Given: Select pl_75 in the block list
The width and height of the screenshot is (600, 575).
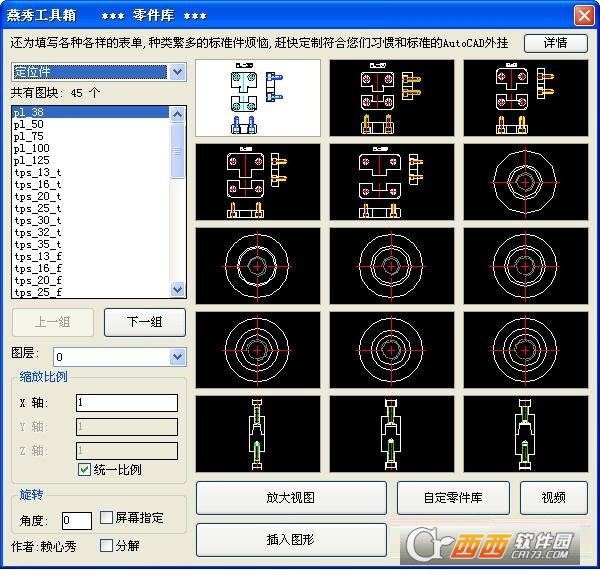Looking at the screenshot, I should point(28,137).
